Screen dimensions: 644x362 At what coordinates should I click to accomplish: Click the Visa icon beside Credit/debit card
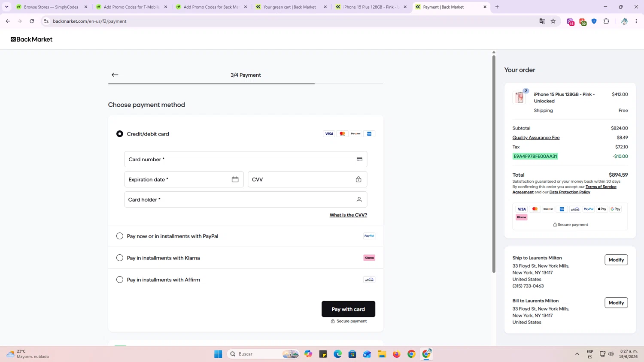pos(329,134)
